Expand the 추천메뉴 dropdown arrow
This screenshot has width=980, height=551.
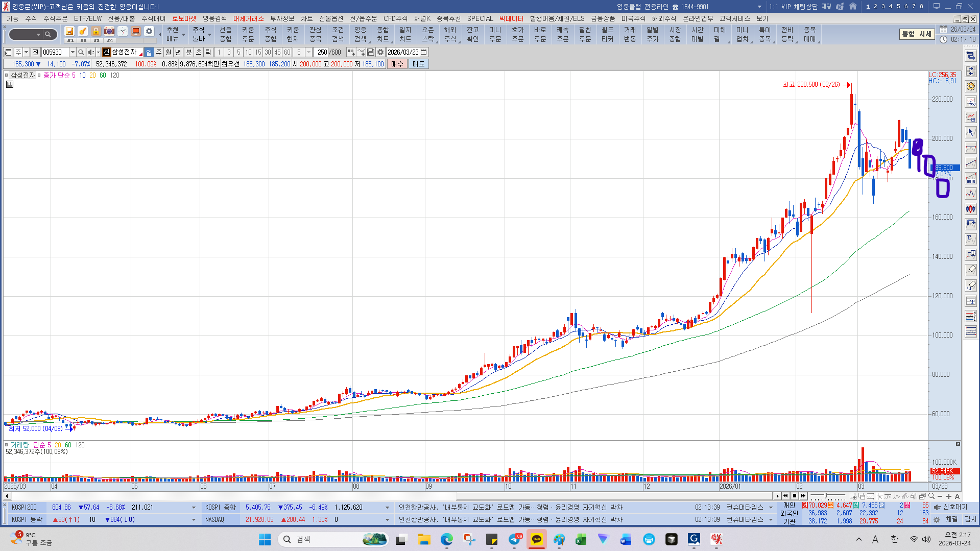[x=183, y=35]
